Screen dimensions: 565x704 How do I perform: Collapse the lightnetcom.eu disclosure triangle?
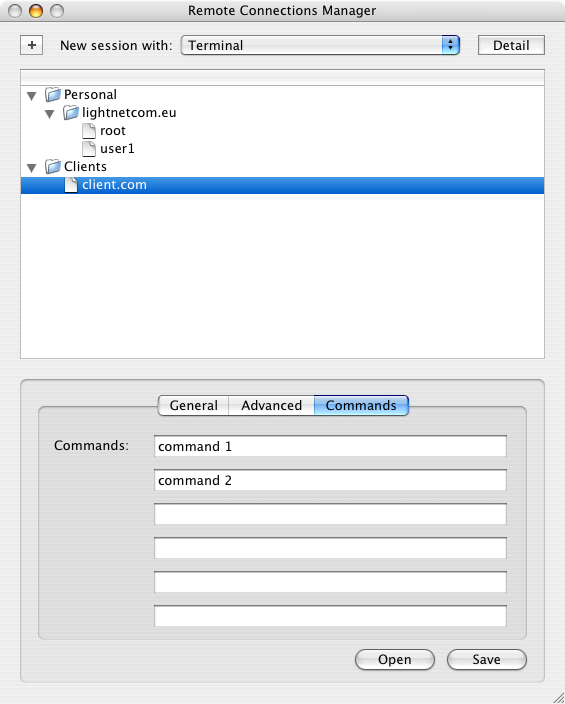(x=49, y=114)
